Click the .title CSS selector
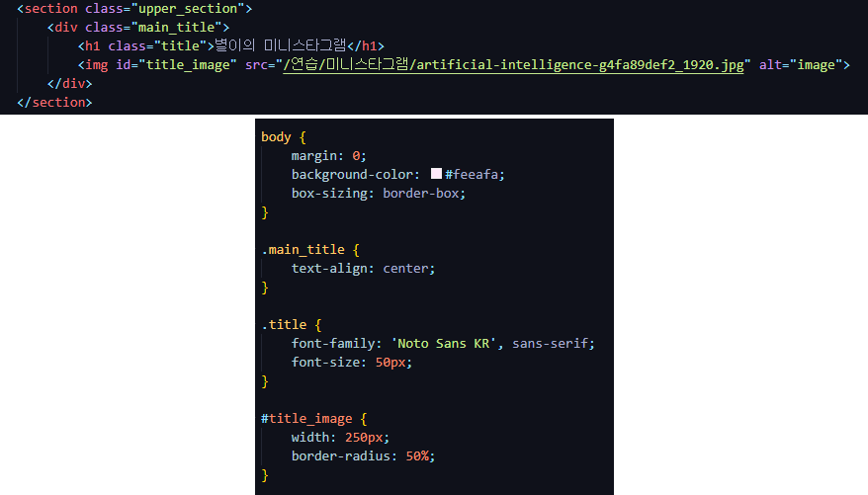This screenshot has height=495, width=868. [x=284, y=325]
